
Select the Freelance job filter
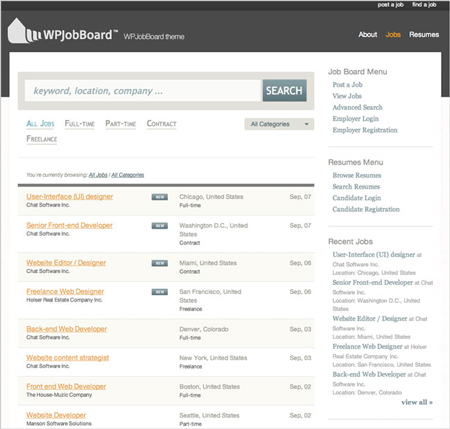pos(42,139)
